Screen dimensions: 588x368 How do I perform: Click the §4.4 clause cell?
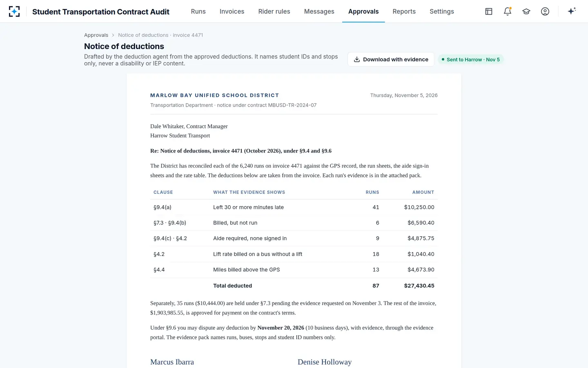[159, 270]
